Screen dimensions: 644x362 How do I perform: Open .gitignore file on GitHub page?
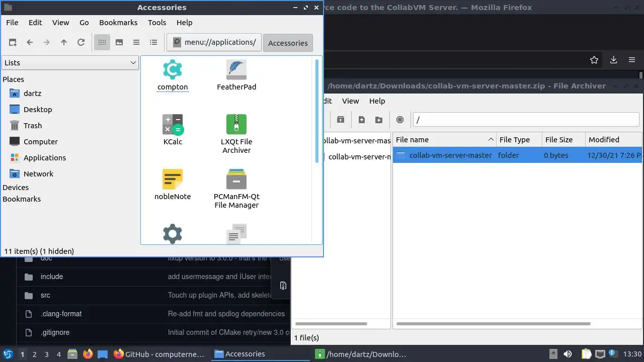point(55,332)
